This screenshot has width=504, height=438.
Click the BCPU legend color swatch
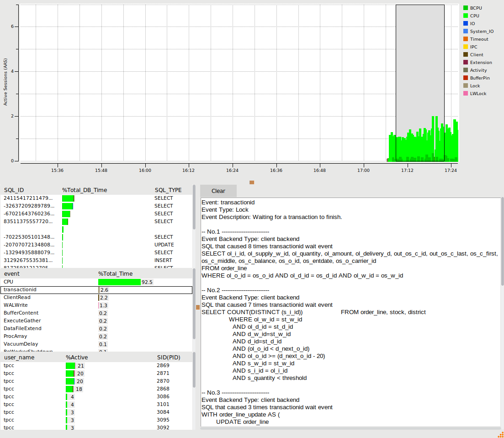466,8
